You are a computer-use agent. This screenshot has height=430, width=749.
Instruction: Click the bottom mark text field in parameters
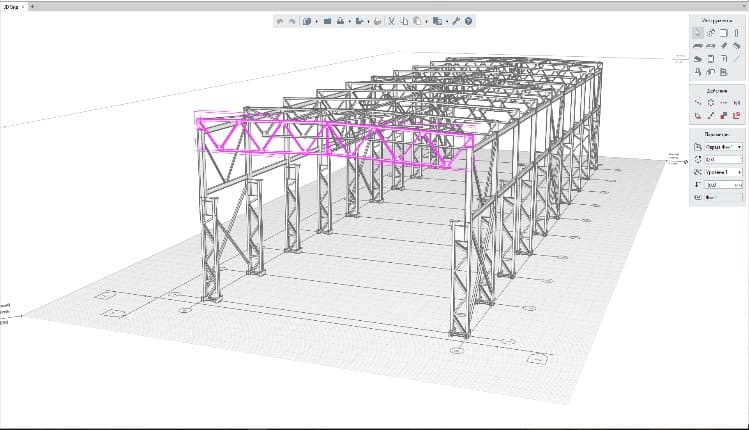(724, 197)
